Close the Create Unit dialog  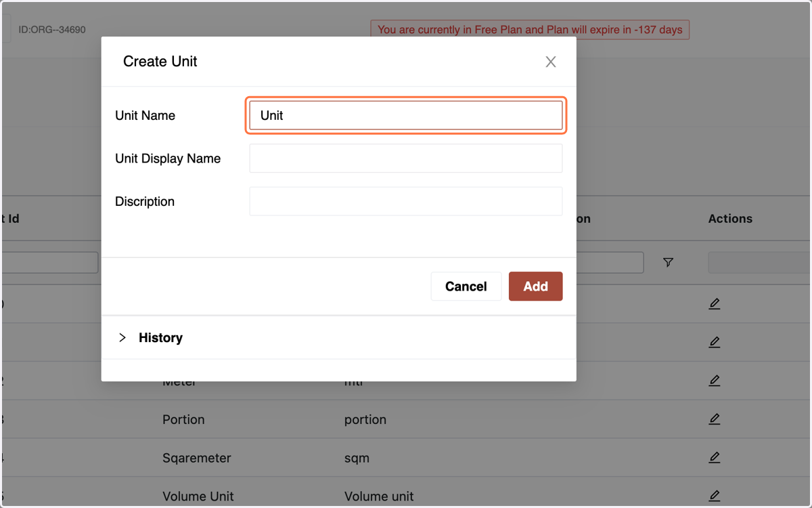pos(551,62)
